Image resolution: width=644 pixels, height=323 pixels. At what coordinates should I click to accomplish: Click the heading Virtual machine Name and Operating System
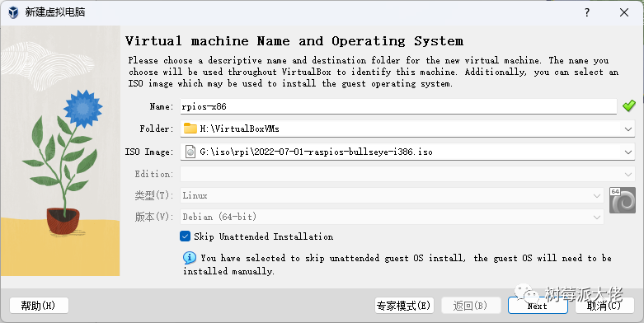coord(294,41)
